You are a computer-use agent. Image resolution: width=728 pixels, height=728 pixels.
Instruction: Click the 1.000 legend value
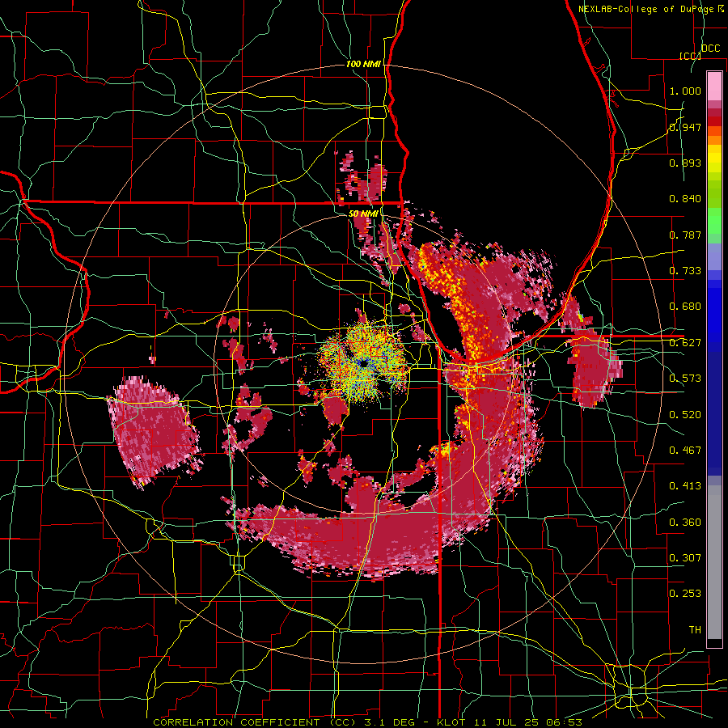pyautogui.click(x=685, y=91)
